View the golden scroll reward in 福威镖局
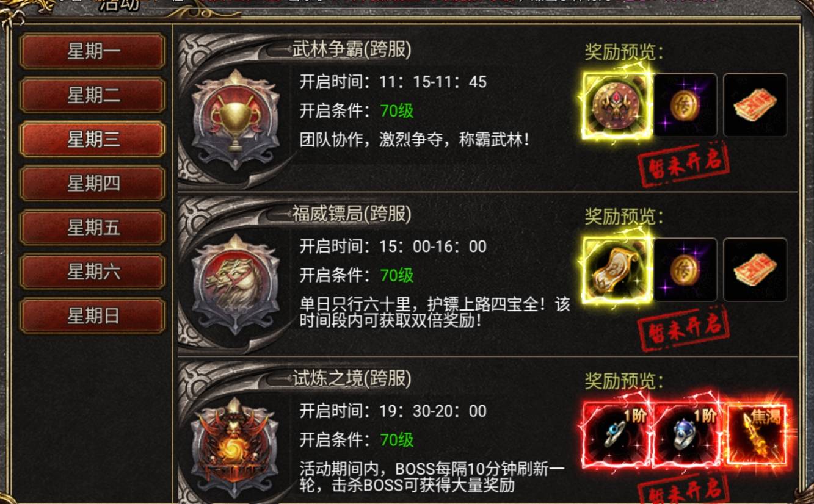The image size is (814, 504). [x=616, y=270]
